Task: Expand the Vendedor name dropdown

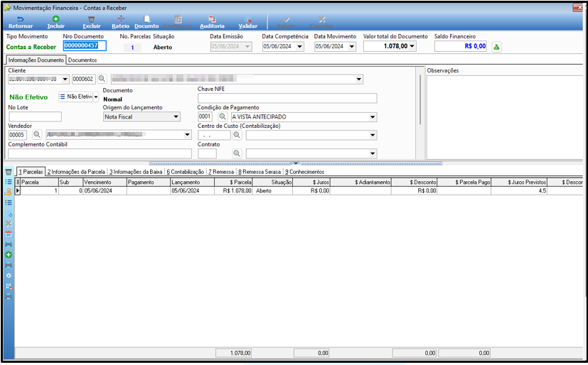Action: click(188, 135)
